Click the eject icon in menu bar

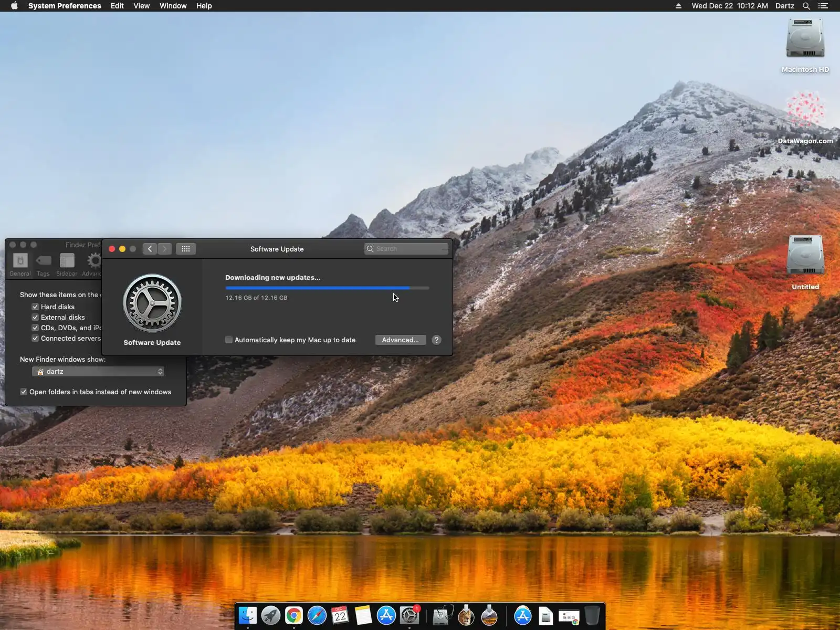click(678, 6)
